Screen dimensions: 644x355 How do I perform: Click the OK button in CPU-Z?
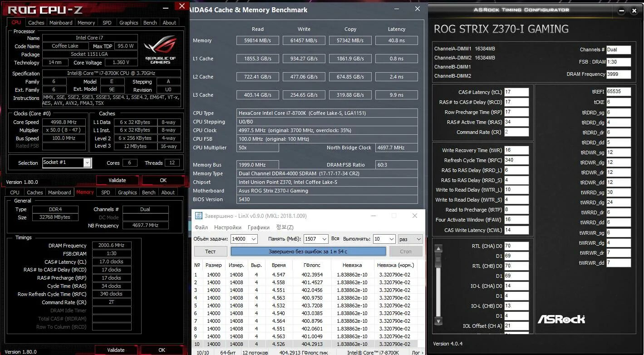click(163, 180)
